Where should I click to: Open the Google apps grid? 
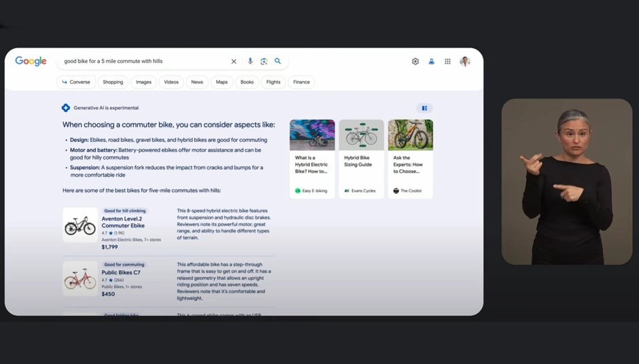(x=447, y=62)
